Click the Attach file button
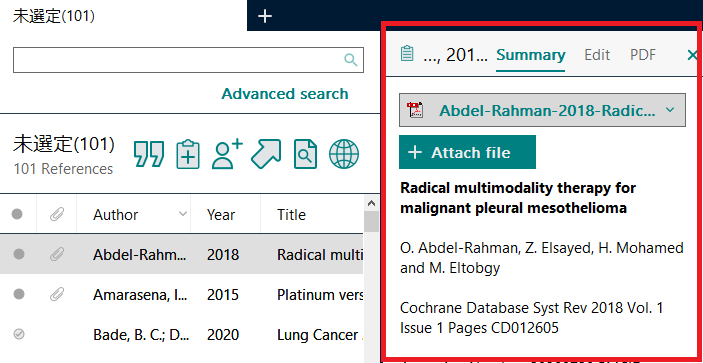The width and height of the screenshot is (703, 363). pos(467,152)
